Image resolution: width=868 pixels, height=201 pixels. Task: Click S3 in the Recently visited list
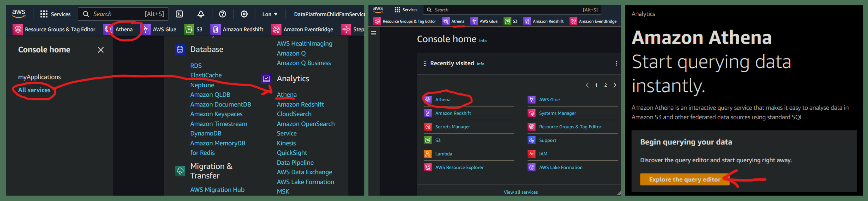(438, 140)
